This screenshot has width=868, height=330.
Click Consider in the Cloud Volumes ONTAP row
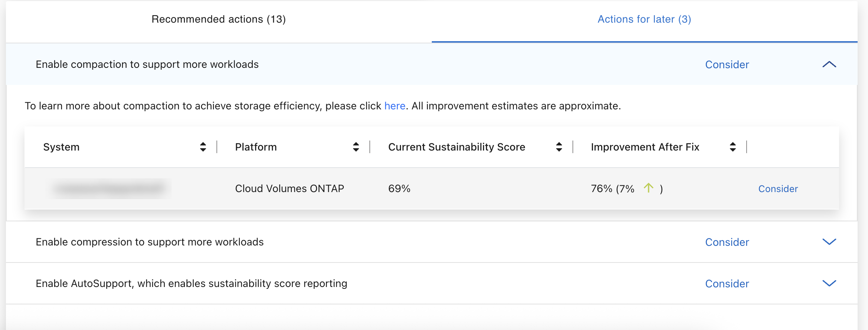[778, 189]
